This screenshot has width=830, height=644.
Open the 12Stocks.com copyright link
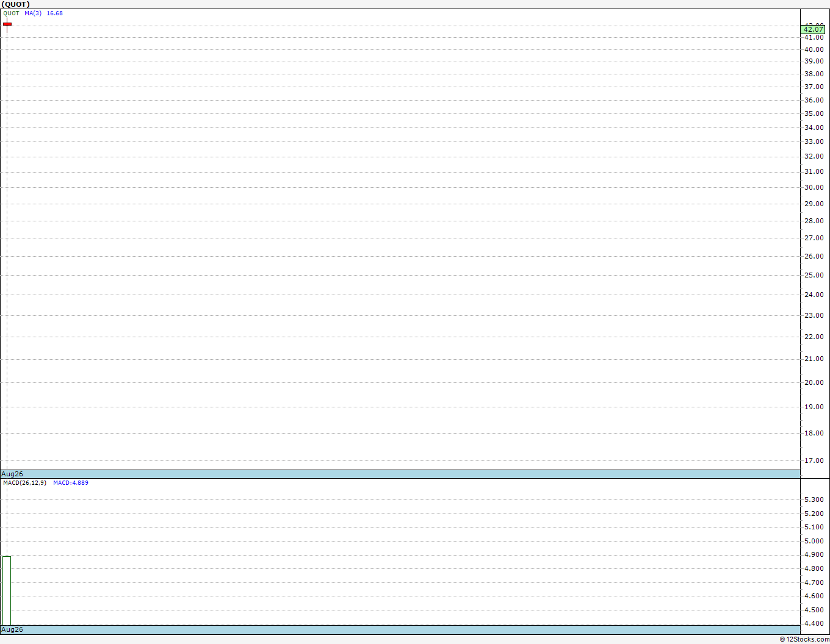[804, 639]
